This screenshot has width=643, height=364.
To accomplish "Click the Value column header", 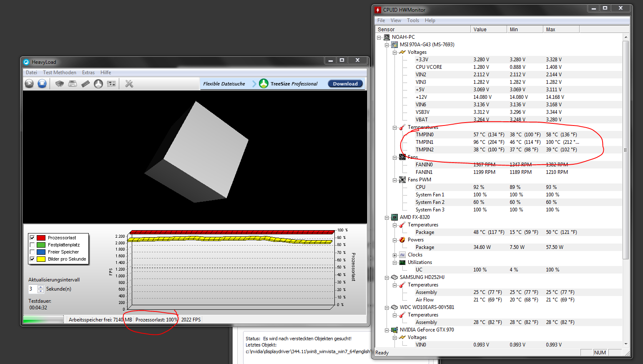I will click(x=488, y=29).
